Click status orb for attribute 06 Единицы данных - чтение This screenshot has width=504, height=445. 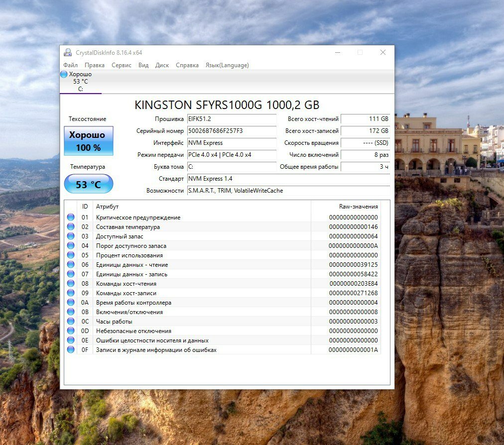[x=71, y=264]
